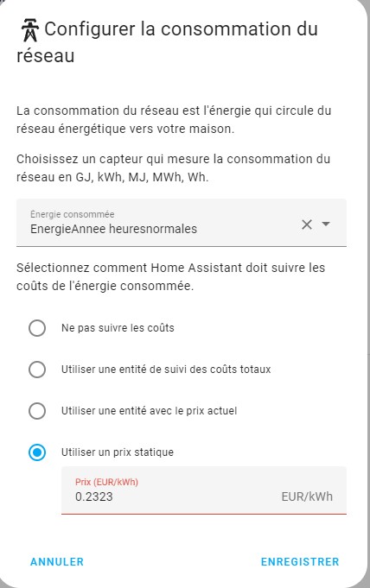Clear the selected EnergieAnnee heuresnormales sensor
370x588 pixels.
(x=307, y=224)
